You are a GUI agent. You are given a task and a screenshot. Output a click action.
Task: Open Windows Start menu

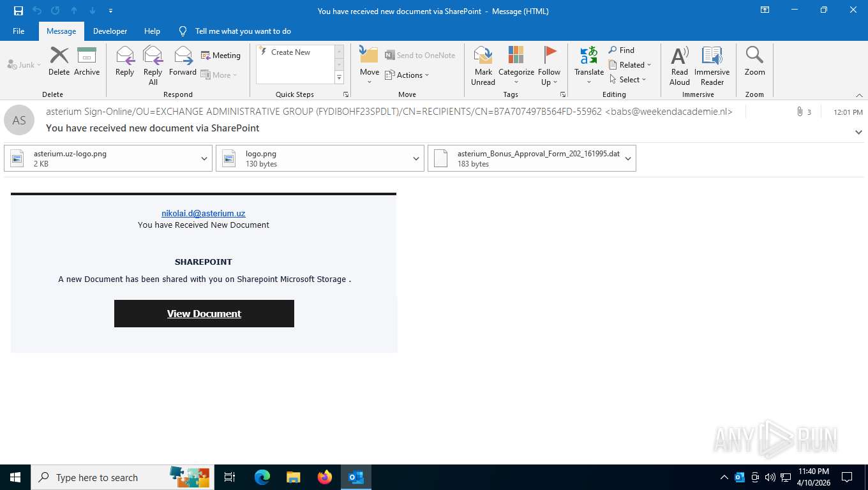coord(15,477)
